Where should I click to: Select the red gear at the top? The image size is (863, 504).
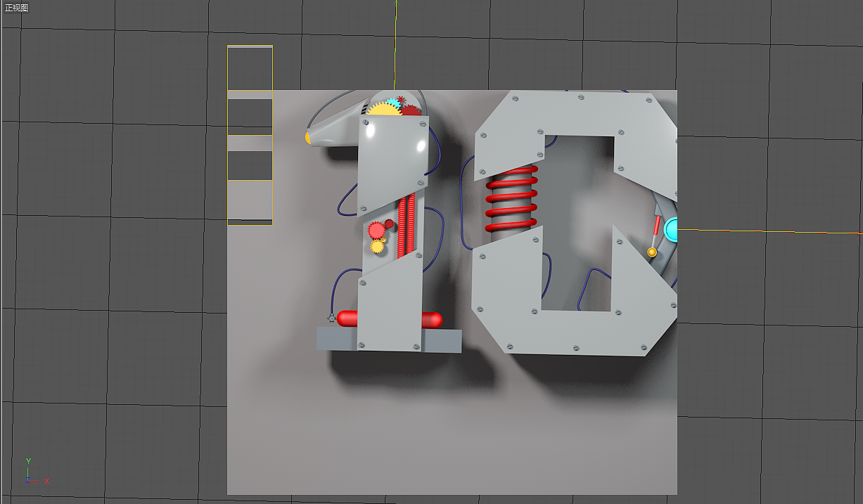pyautogui.click(x=411, y=110)
